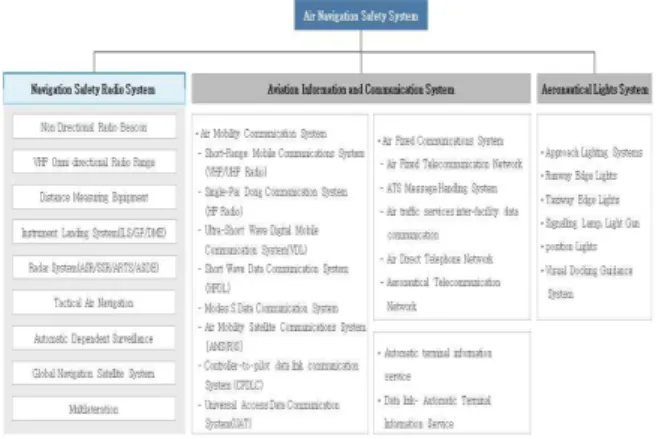The width and height of the screenshot is (662, 439).
Task: Select ATS Message Handling System entry
Action: (x=439, y=188)
